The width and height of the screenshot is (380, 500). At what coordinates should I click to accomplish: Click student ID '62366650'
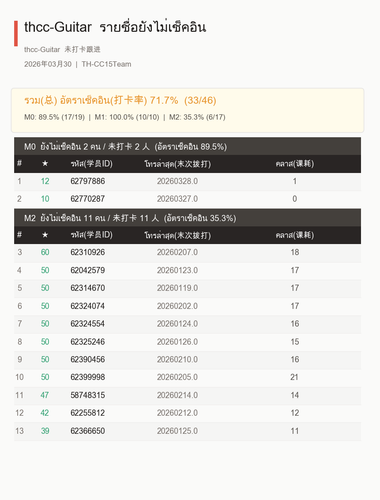click(88, 431)
